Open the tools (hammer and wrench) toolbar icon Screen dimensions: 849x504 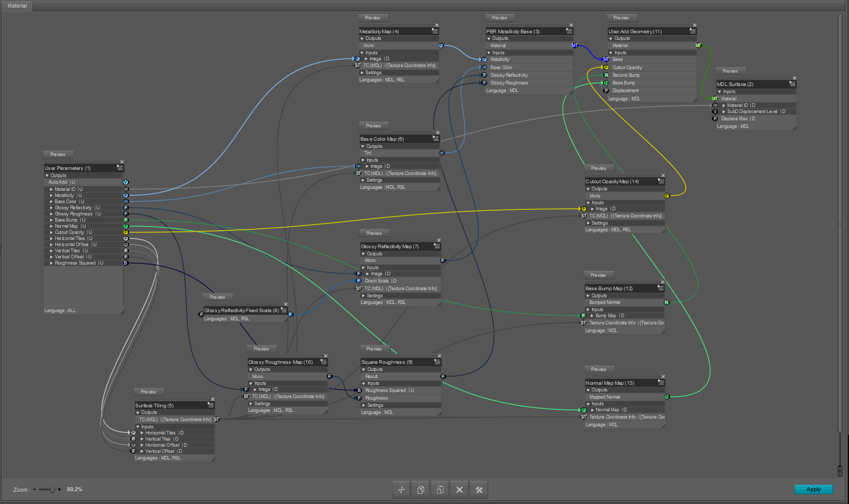(x=479, y=490)
